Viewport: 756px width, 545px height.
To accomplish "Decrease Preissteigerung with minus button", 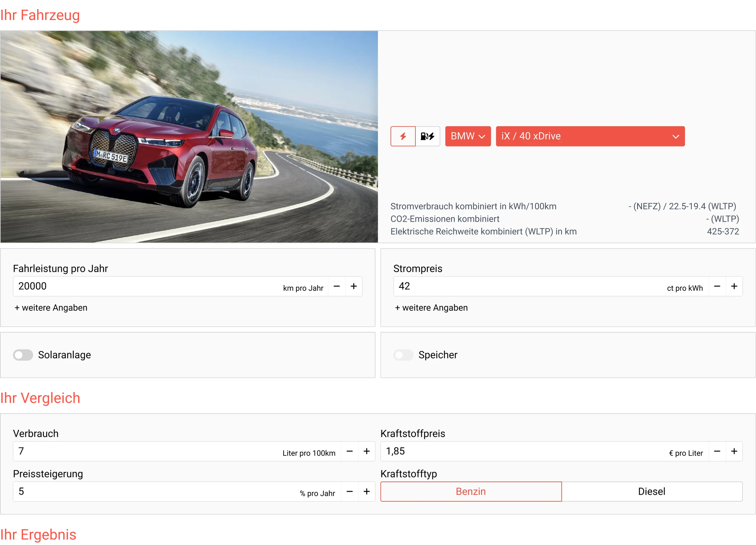I will point(350,492).
